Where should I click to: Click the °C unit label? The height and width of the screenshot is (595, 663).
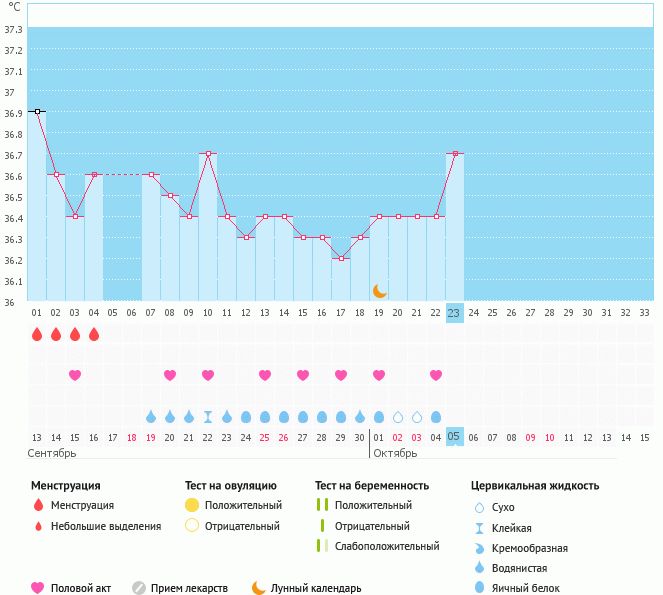(x=14, y=7)
